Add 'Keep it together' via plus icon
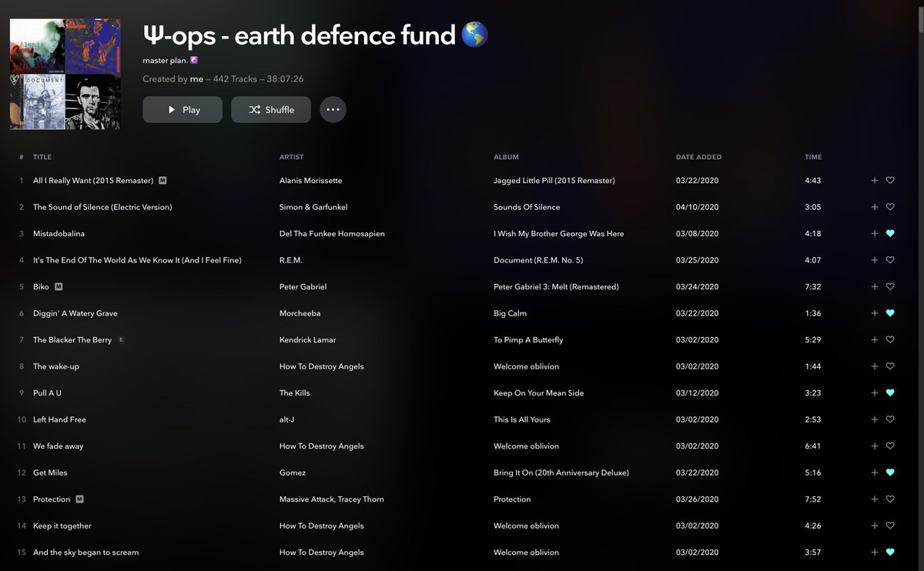The image size is (924, 571). click(874, 526)
